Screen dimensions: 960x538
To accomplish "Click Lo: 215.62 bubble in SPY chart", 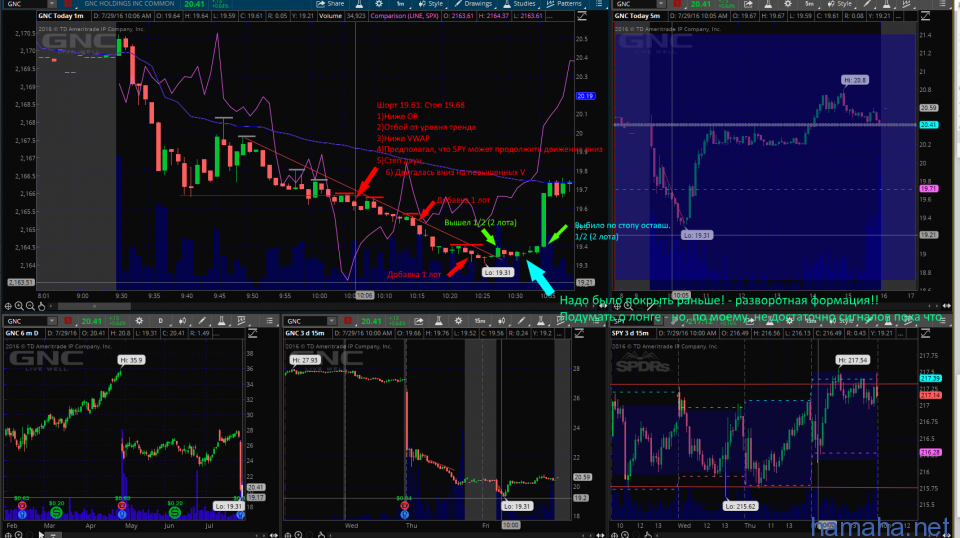I will 740,506.
